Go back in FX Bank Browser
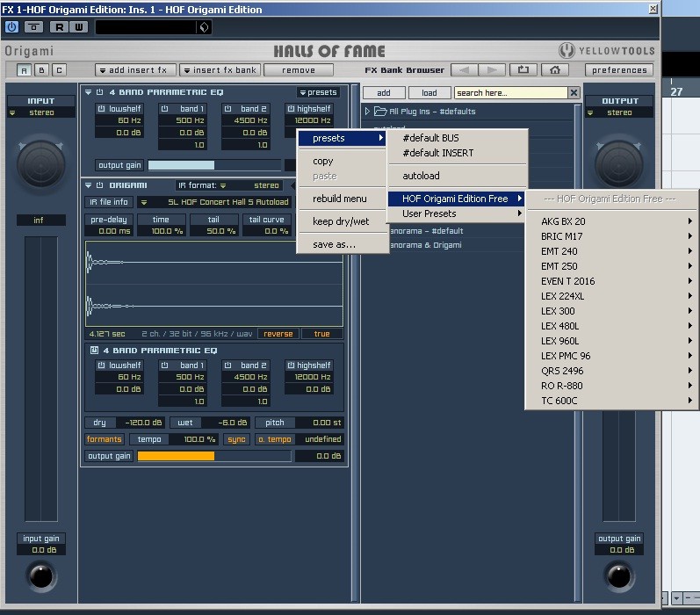 465,70
